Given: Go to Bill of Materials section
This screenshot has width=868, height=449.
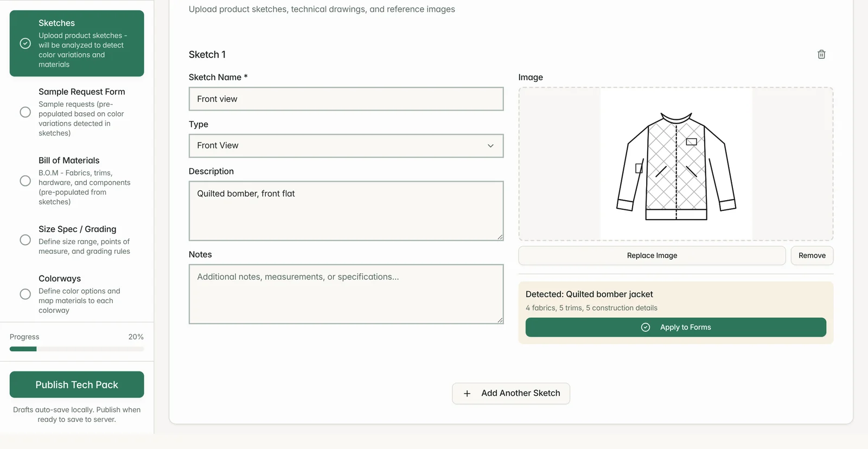Looking at the screenshot, I should tap(77, 181).
